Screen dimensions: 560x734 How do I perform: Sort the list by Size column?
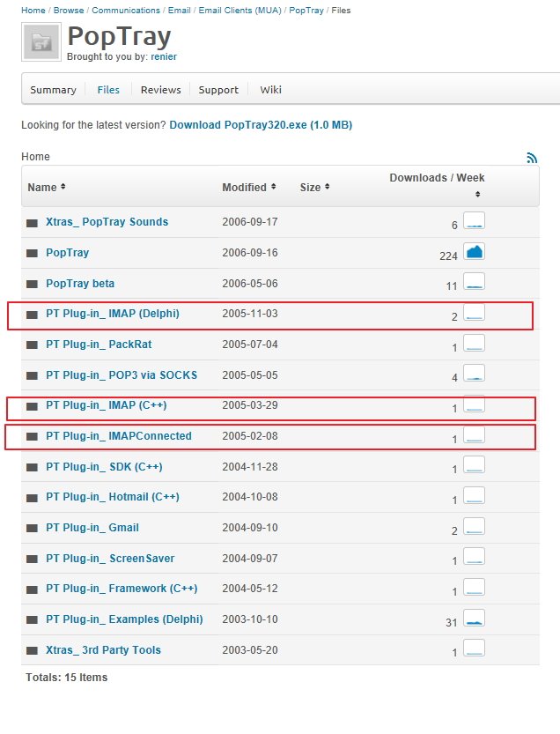click(314, 187)
